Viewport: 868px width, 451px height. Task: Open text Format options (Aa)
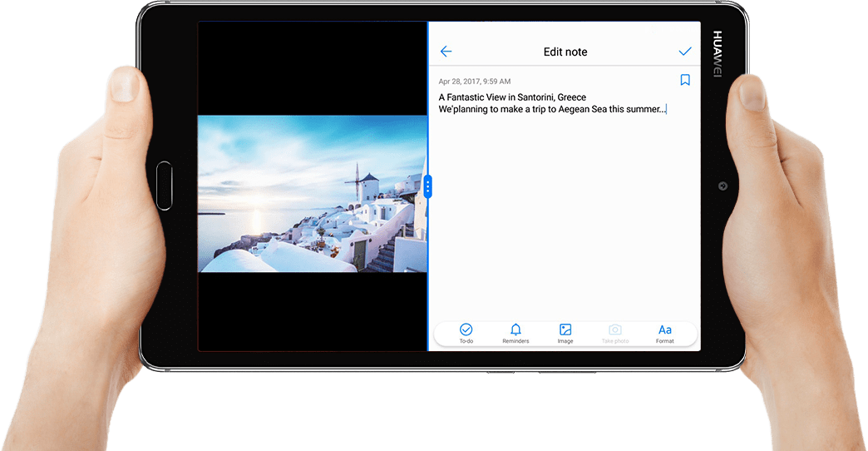664,333
